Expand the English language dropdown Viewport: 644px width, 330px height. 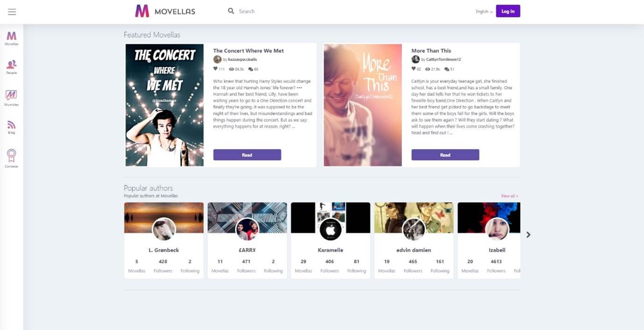pos(484,12)
